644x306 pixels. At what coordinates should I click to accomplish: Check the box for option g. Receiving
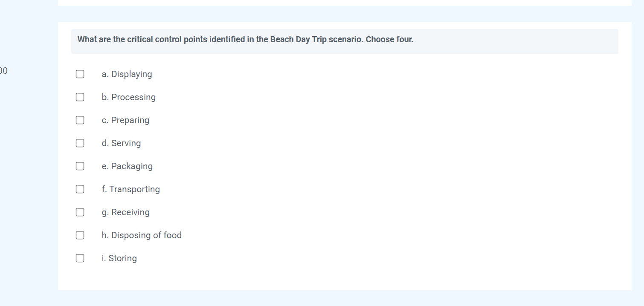(x=80, y=212)
